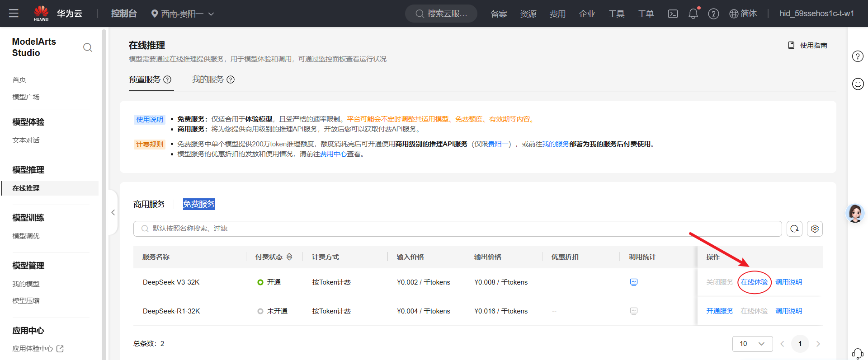
Task: Click the 贵阳一 link in billing rules
Action: 498,144
